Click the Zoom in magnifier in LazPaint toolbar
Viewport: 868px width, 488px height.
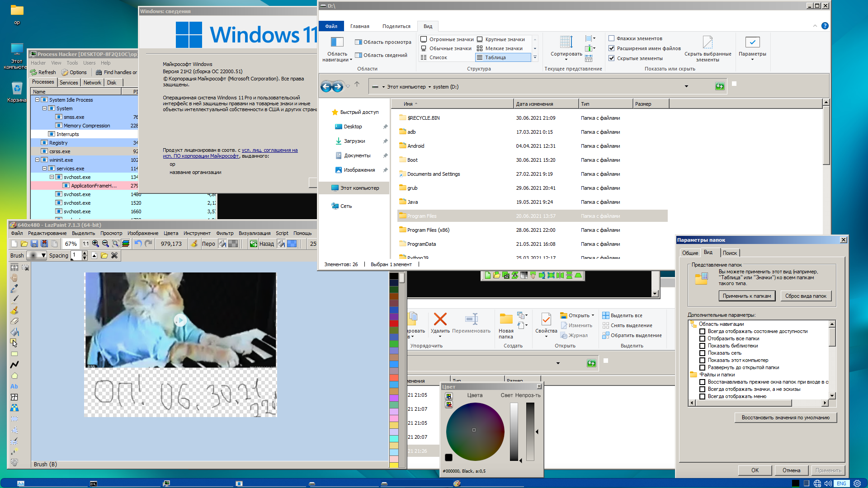[95, 244]
